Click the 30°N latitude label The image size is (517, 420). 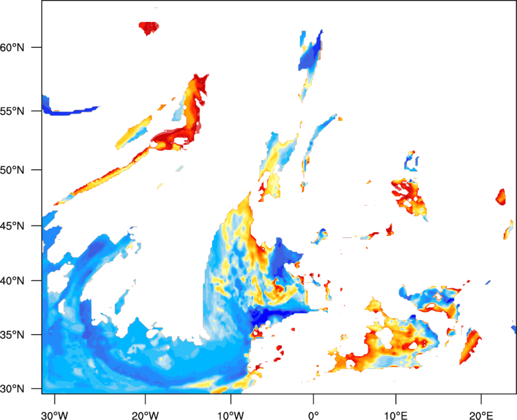point(12,389)
